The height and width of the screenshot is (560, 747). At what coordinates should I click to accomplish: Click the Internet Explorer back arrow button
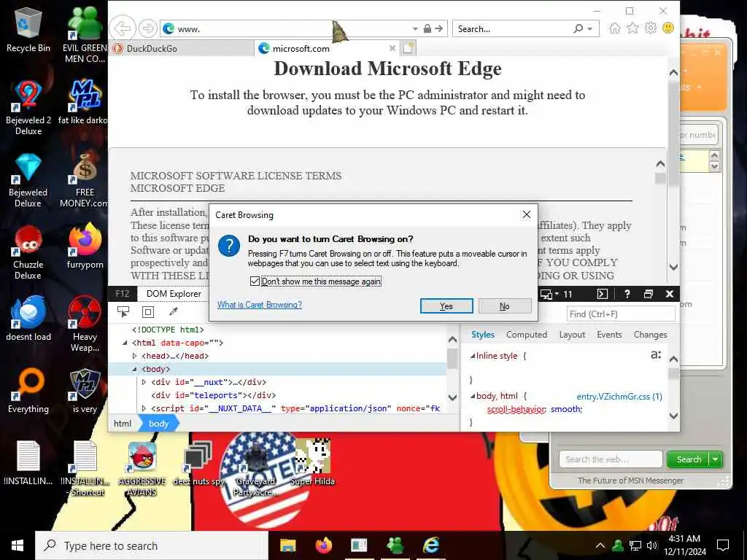[123, 28]
